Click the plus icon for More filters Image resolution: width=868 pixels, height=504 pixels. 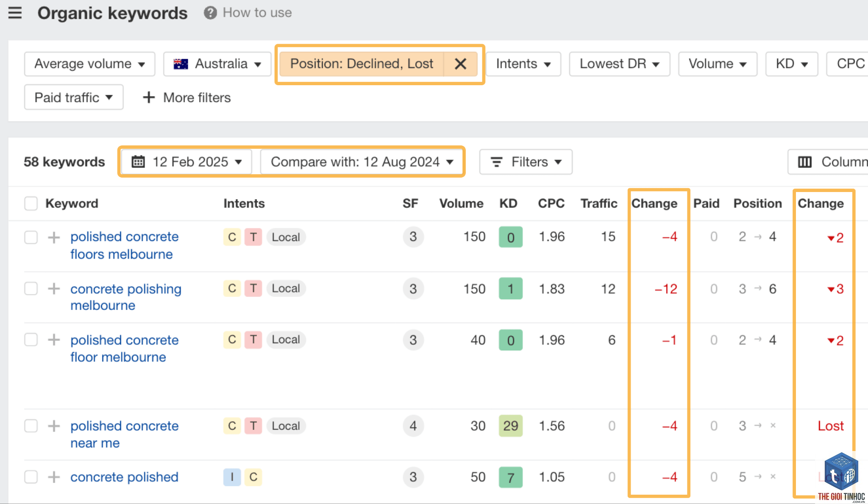[149, 97]
